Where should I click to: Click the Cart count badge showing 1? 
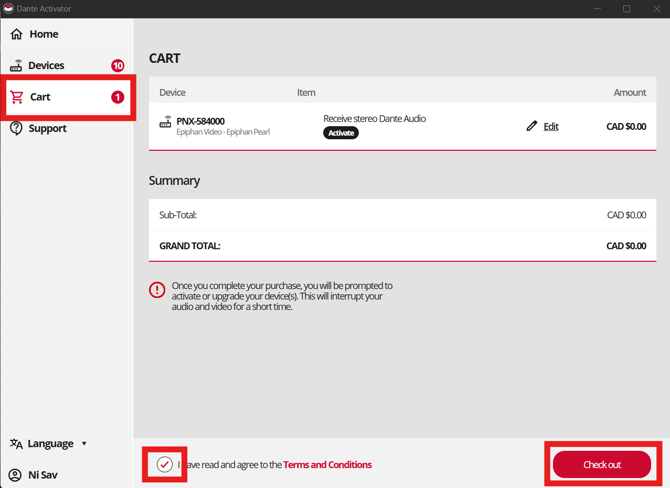118,97
